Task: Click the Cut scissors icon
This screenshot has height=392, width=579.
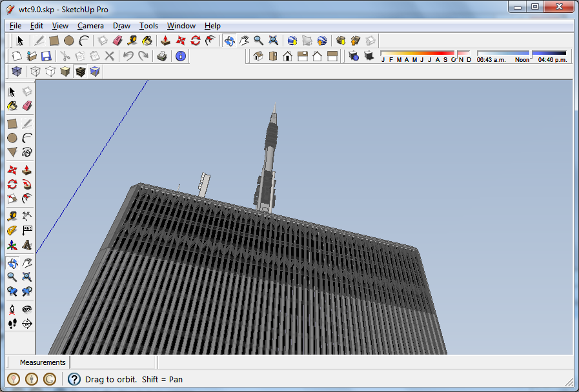Action: coord(65,56)
